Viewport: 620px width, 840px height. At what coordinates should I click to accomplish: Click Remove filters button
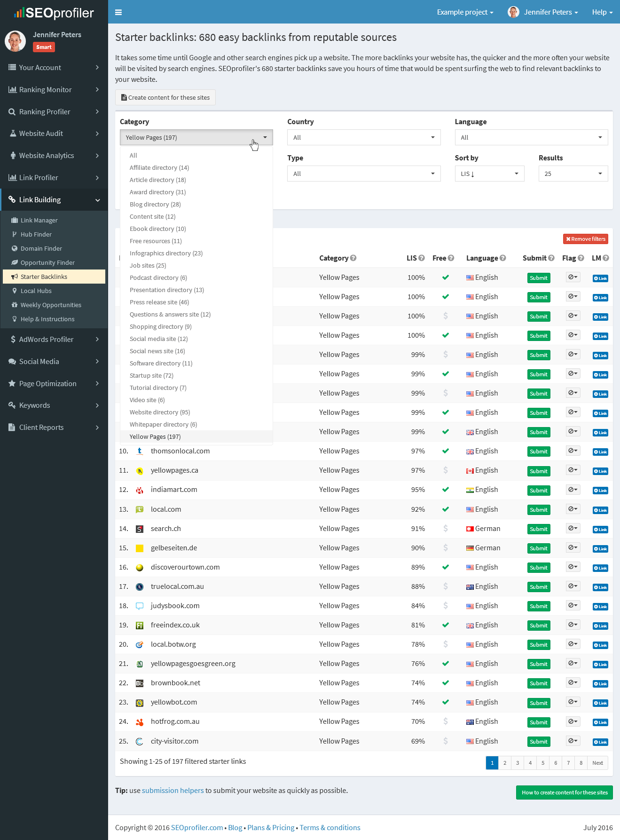(x=586, y=239)
